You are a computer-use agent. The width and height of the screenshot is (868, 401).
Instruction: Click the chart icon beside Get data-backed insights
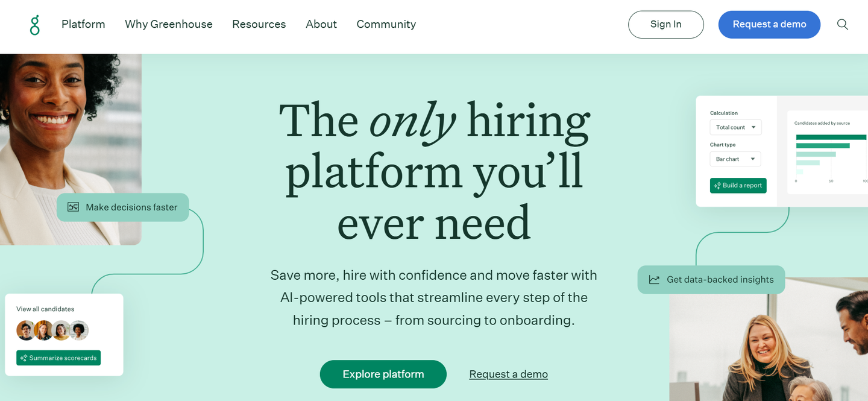(x=654, y=280)
